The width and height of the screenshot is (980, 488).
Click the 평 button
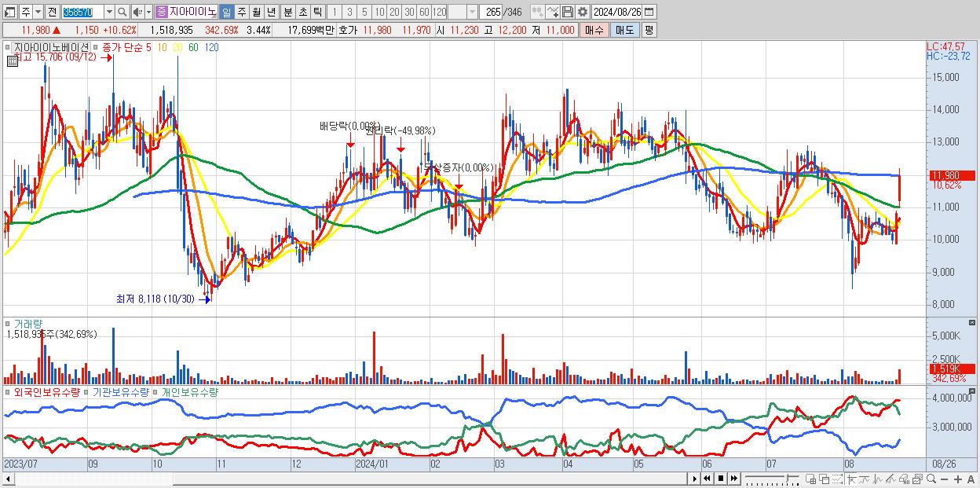[x=649, y=30]
